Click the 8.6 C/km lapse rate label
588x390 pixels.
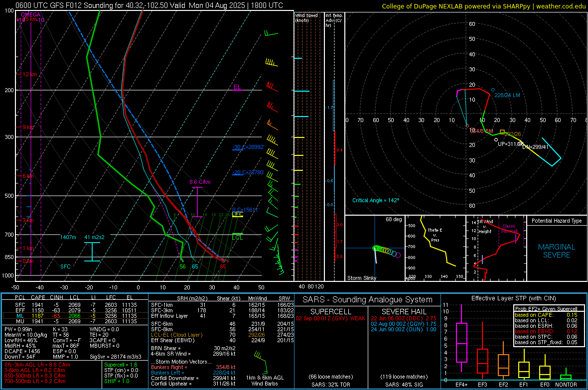tap(200, 182)
